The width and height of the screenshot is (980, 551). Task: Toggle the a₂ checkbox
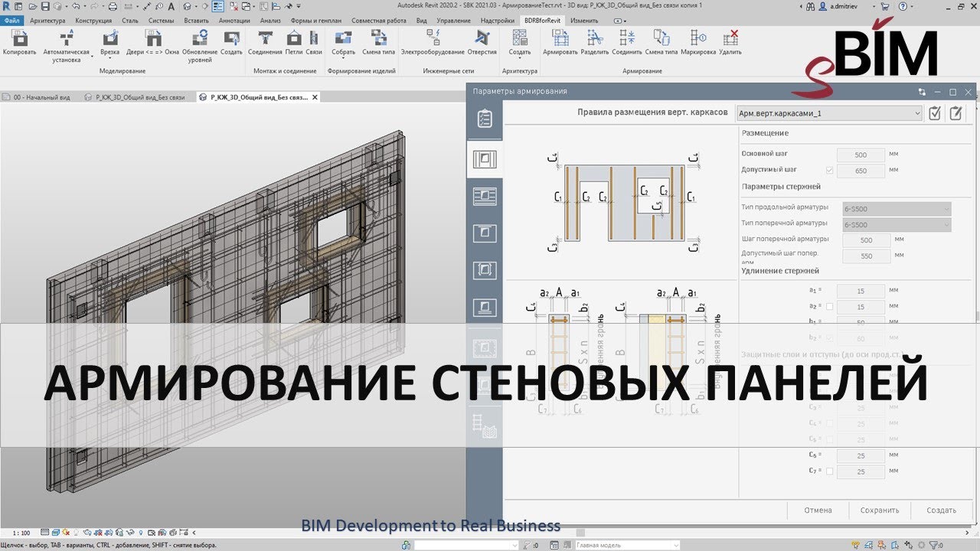tap(830, 306)
